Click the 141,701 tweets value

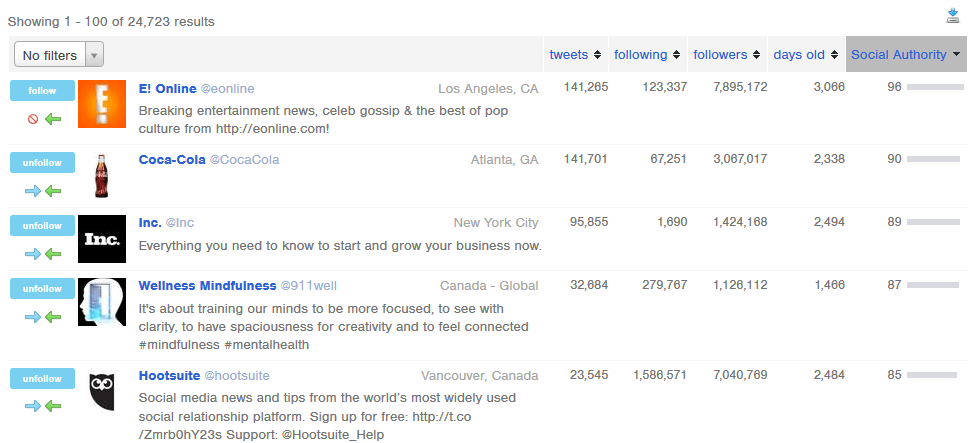tap(586, 159)
